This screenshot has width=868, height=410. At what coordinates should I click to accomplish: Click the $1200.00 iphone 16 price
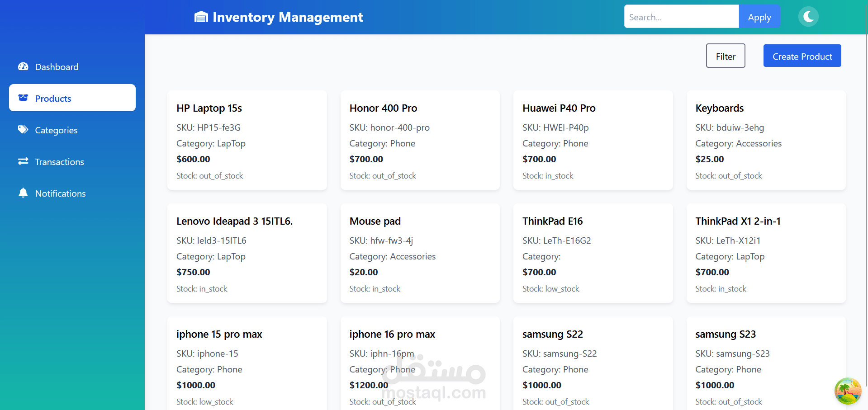pos(369,385)
